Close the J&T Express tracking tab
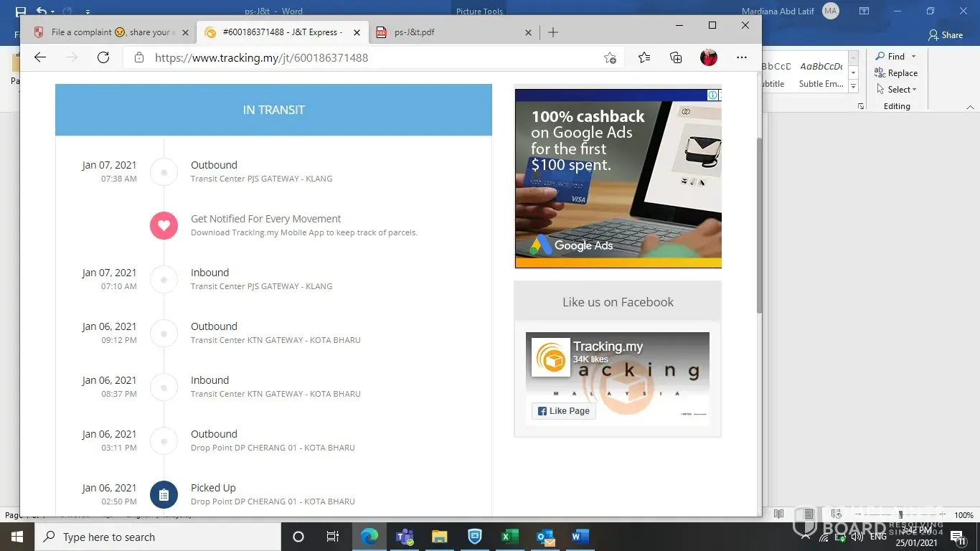This screenshot has width=980, height=551. (x=357, y=32)
